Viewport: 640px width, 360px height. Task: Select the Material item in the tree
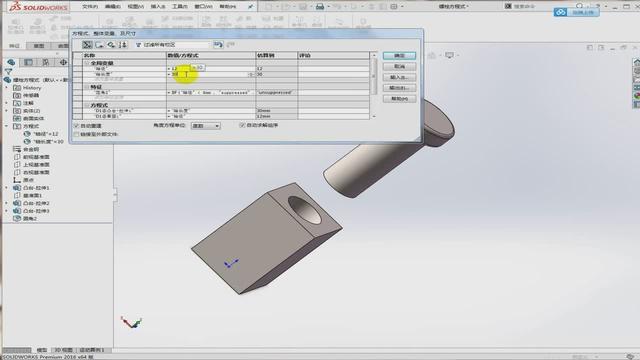(27, 149)
